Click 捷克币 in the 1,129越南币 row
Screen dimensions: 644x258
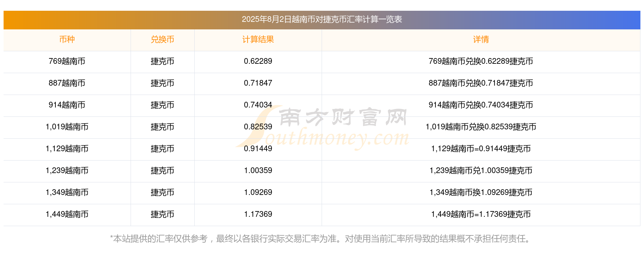(x=162, y=149)
